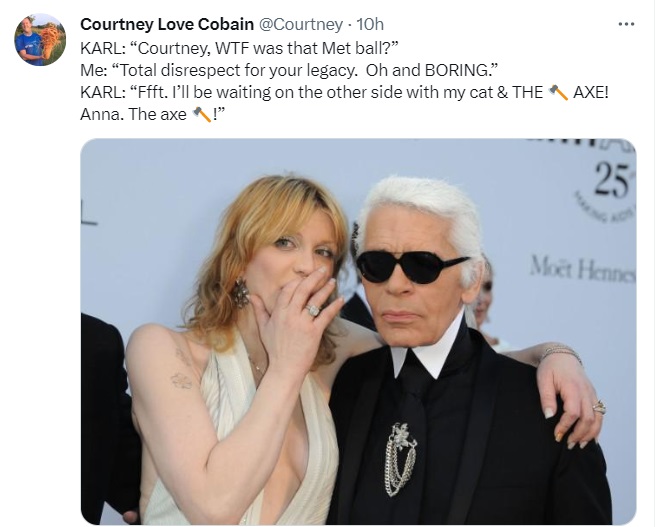Click the ring on the raised hand
The image size is (655, 527).
[312, 310]
